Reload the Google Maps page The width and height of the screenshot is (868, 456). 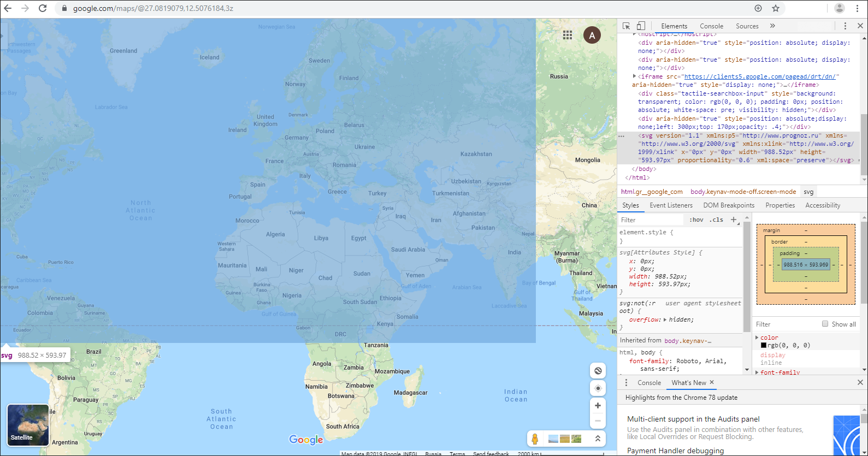(x=43, y=8)
